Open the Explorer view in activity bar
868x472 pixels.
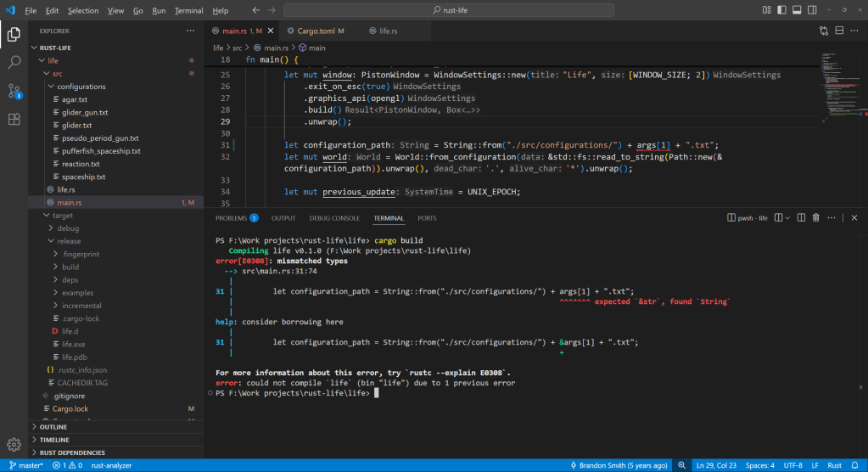click(14, 34)
